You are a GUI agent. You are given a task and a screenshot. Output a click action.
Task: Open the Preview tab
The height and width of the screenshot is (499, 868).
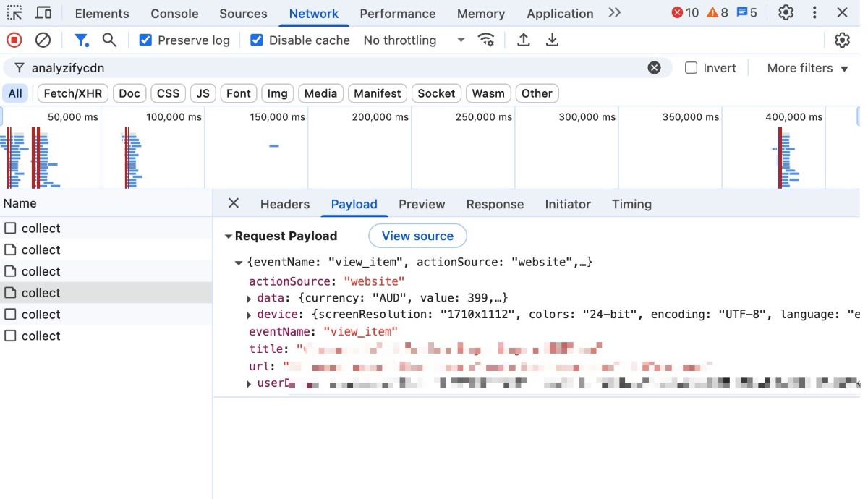point(422,204)
